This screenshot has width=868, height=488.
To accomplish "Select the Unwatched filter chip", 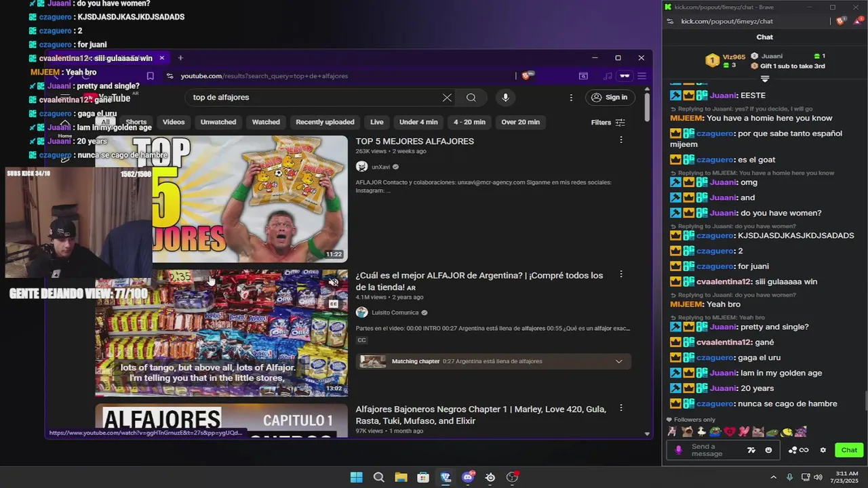I will pyautogui.click(x=218, y=122).
